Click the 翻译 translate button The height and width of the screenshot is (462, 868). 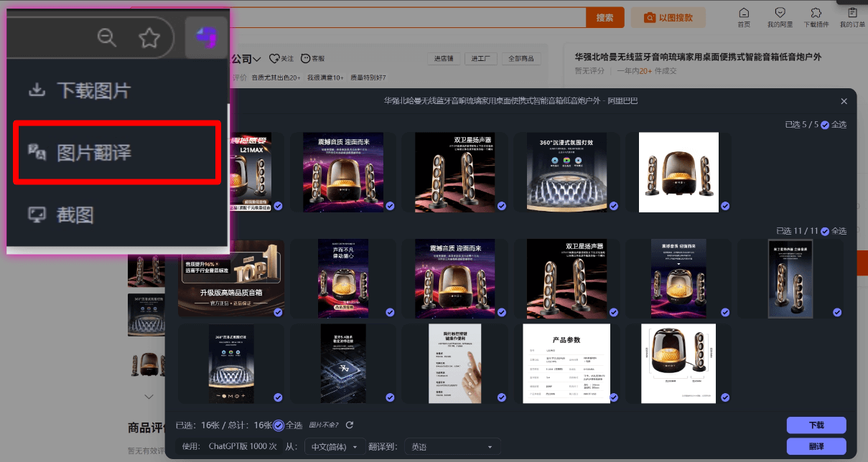(816, 446)
